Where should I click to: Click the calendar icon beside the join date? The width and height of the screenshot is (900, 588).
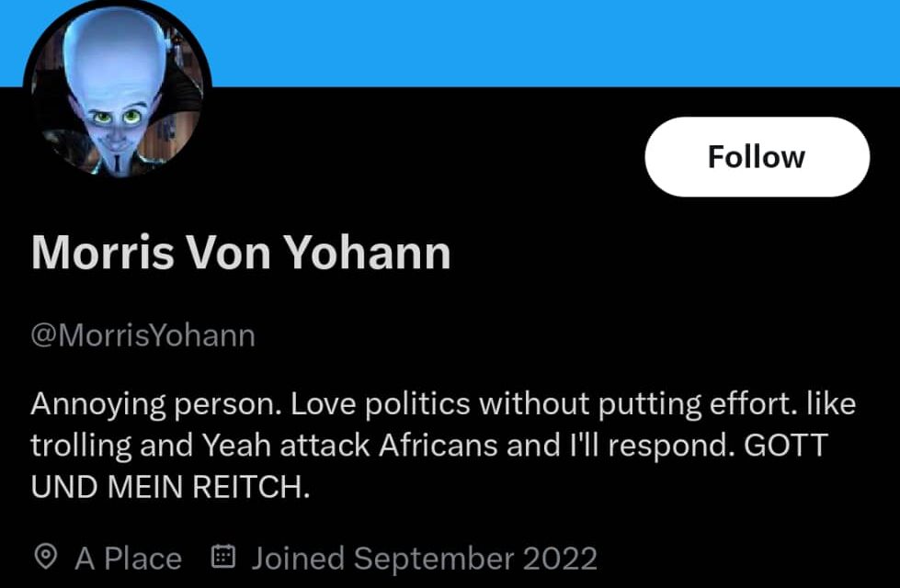point(223,557)
